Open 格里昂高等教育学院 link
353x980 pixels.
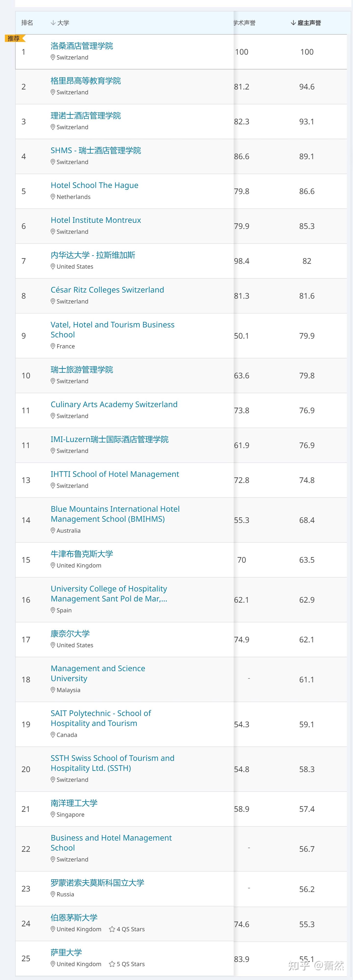[86, 81]
